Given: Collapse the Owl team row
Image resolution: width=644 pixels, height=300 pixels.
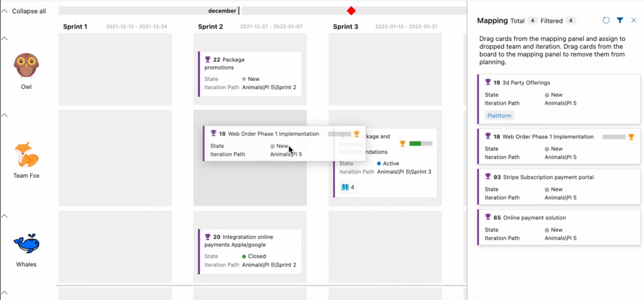Looking at the screenshot, I should tap(5, 39).
